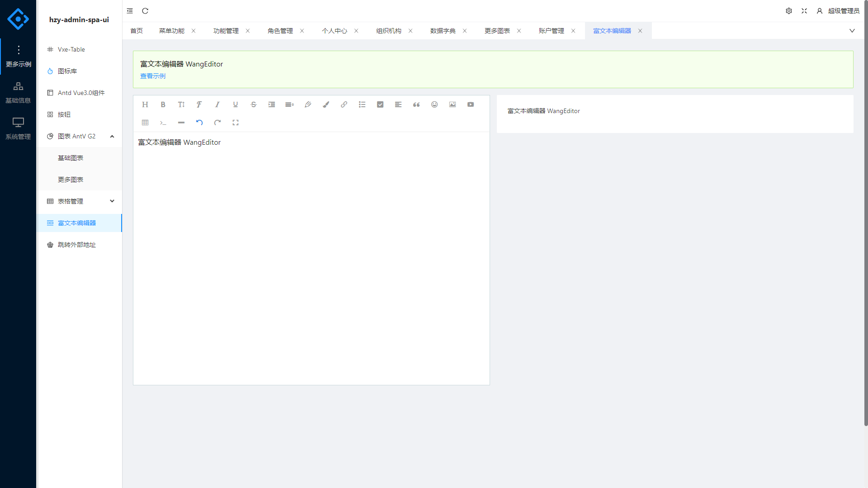This screenshot has height=488, width=868.
Task: Open the emoji picker in the editor
Action: [x=434, y=104]
